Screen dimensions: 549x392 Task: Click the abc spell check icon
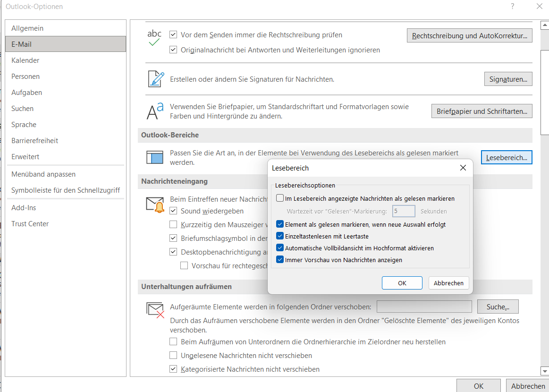pos(154,38)
